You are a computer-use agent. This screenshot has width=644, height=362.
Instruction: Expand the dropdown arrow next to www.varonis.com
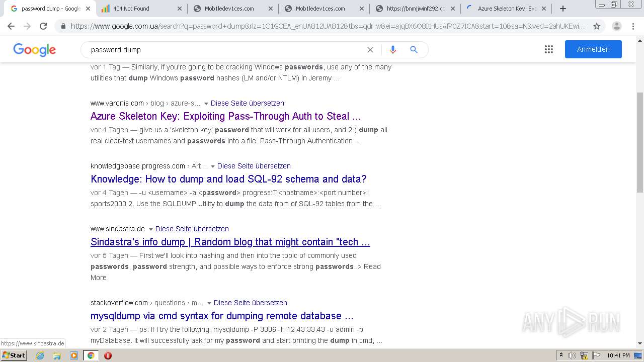pos(206,104)
